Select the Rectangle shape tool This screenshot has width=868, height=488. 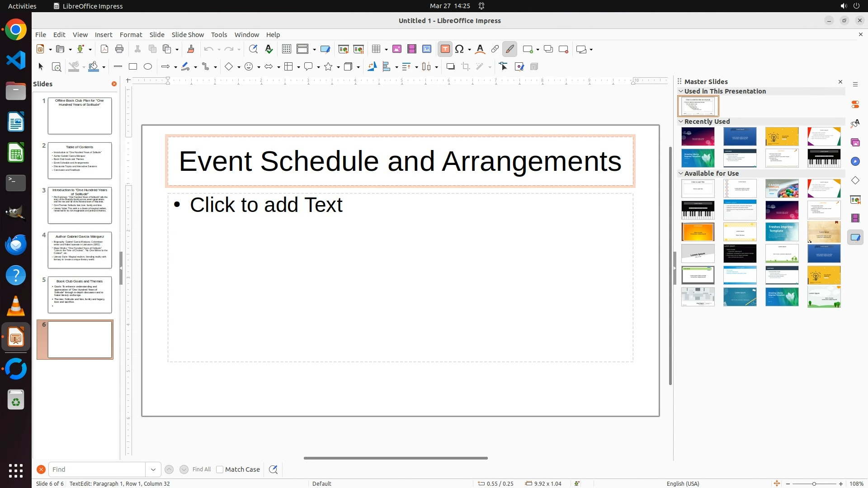[133, 67]
